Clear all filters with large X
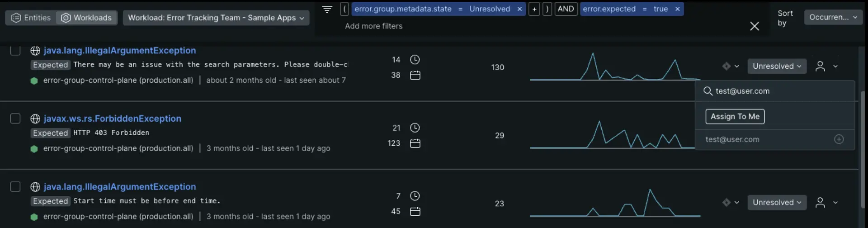 point(755,26)
